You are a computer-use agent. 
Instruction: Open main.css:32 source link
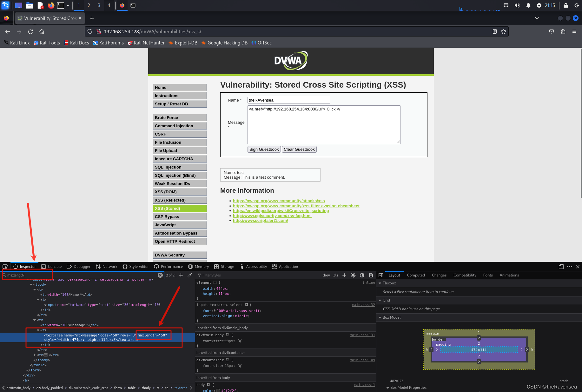coord(363,305)
